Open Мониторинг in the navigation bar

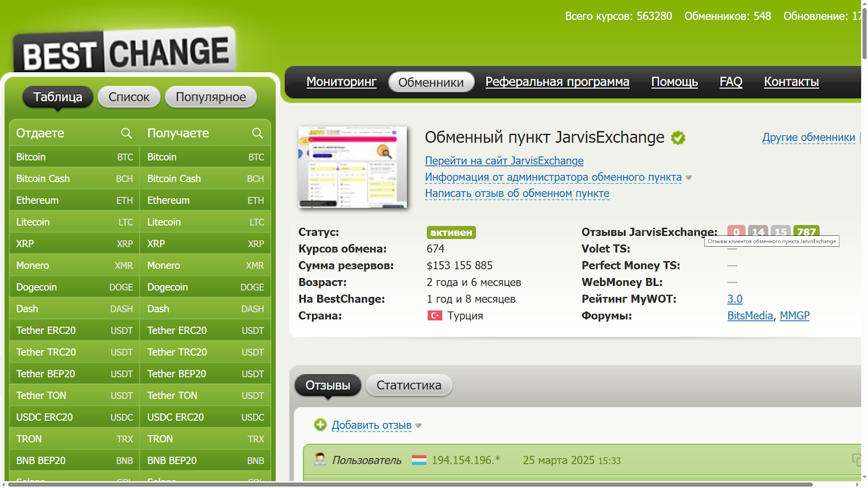coord(341,82)
